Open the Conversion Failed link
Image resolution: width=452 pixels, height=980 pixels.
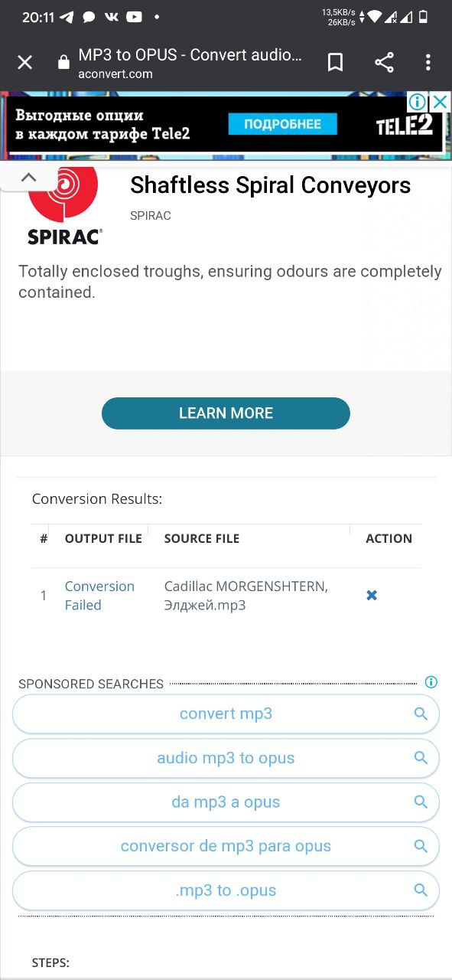point(99,596)
